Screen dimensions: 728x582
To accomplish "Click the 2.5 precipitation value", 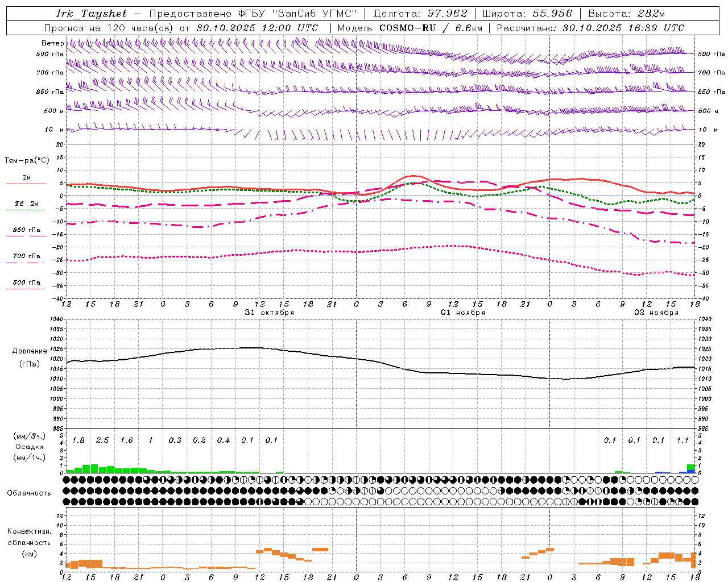I will click(x=102, y=440).
